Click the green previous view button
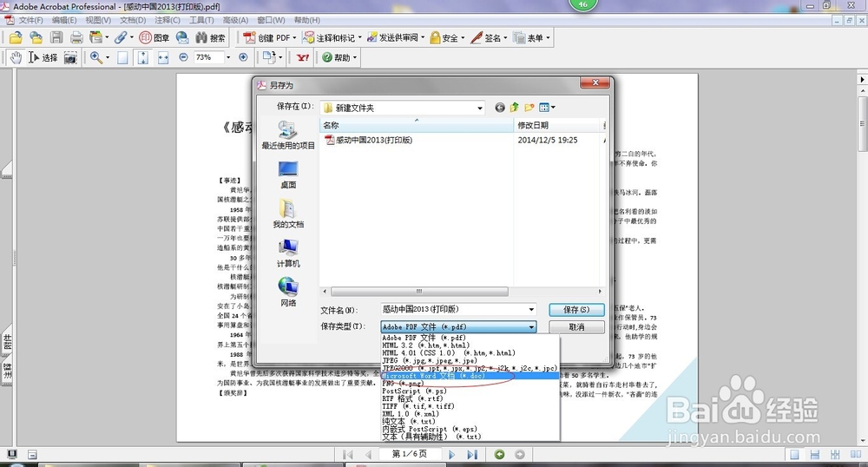868x467 pixels. [x=499, y=454]
